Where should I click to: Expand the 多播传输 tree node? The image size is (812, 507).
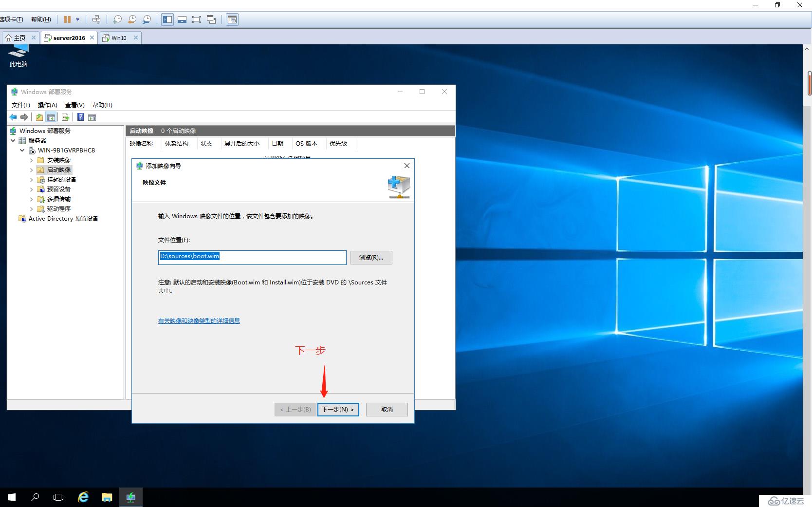[32, 199]
